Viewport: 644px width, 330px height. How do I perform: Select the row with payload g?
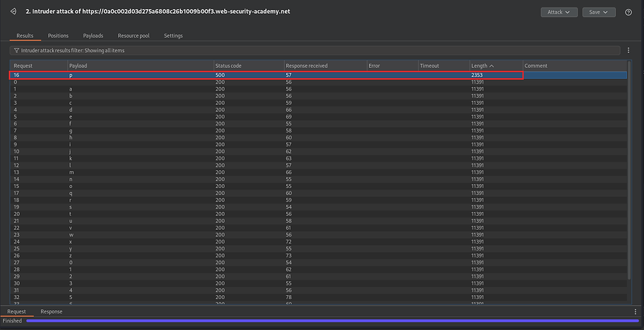pyautogui.click(x=319, y=130)
